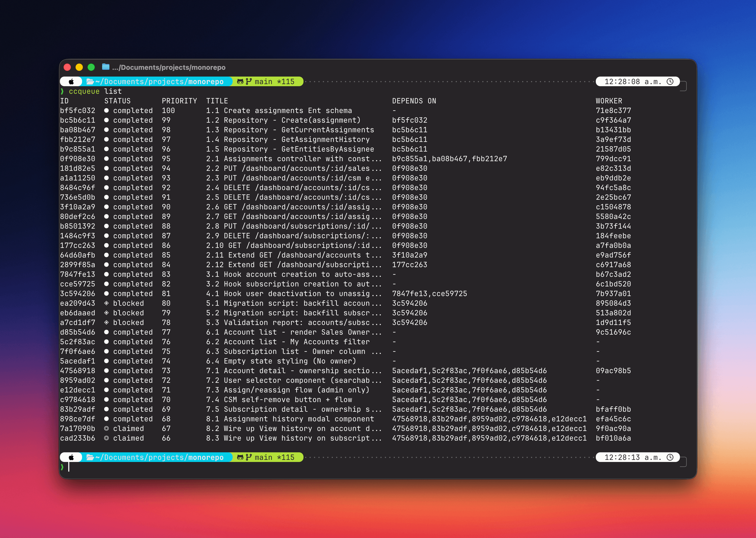Click the claimed status icon for task 7a17090b
Screen dimensions: 756x538
coord(106,428)
